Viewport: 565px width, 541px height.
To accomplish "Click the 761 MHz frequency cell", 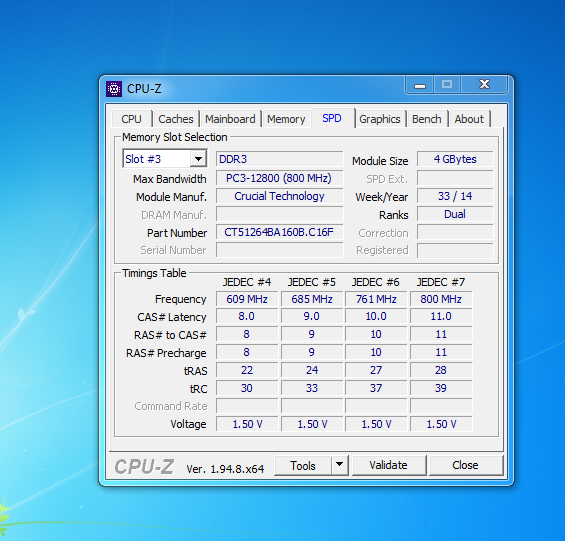I will pyautogui.click(x=376, y=299).
